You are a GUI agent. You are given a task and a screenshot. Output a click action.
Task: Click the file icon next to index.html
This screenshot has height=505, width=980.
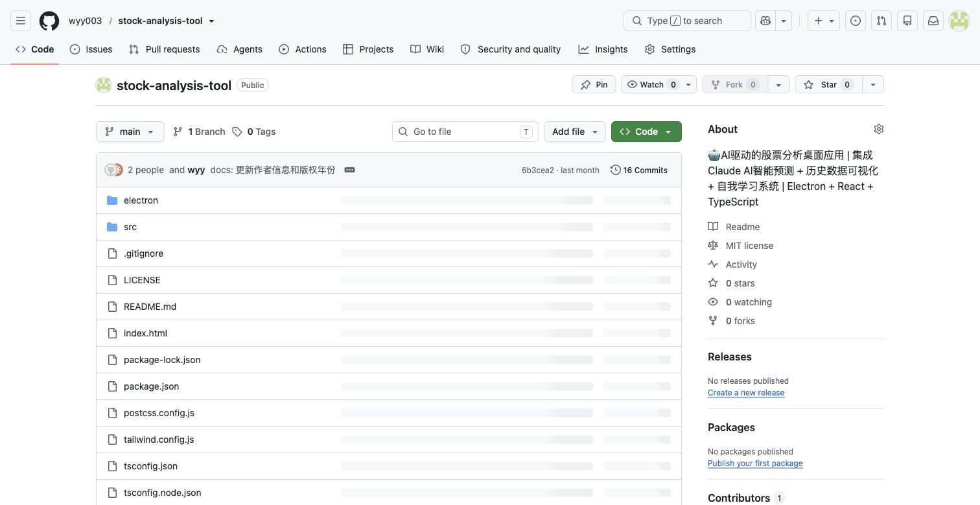click(112, 333)
